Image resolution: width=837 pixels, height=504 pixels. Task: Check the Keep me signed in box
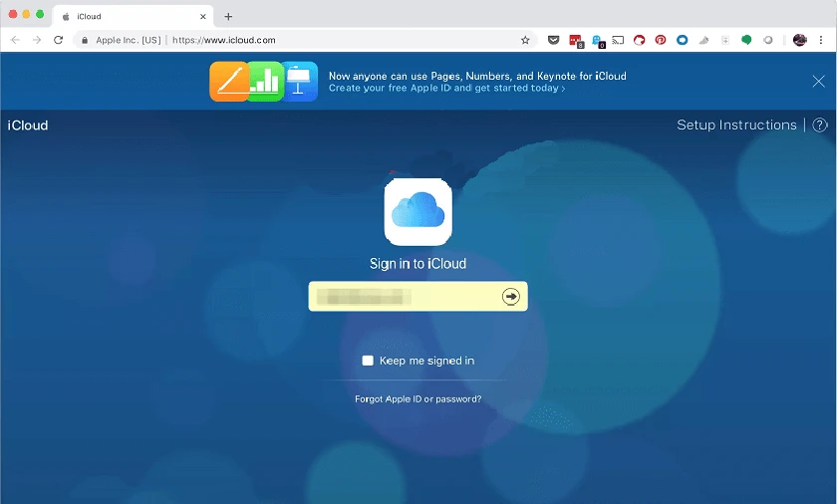pyautogui.click(x=368, y=361)
